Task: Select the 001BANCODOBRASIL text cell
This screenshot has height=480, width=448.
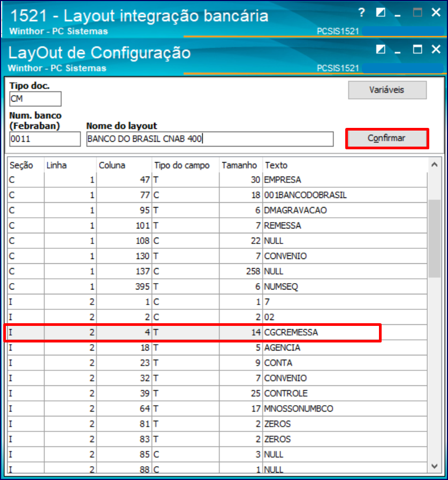Action: (x=345, y=195)
